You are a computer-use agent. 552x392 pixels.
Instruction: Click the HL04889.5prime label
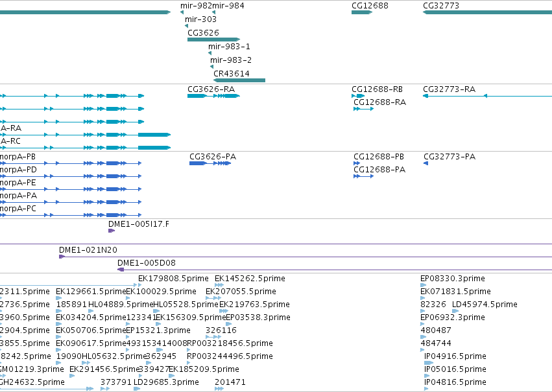point(121,305)
